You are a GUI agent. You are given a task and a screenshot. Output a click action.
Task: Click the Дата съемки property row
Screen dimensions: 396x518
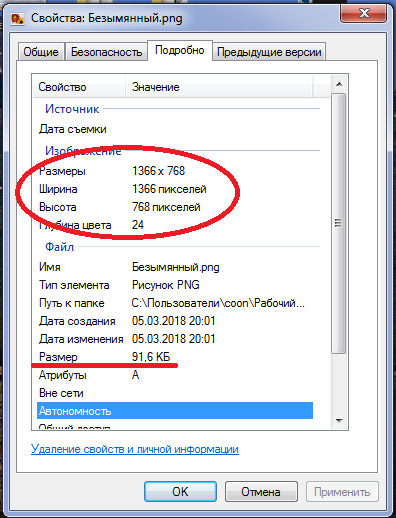(x=175, y=129)
